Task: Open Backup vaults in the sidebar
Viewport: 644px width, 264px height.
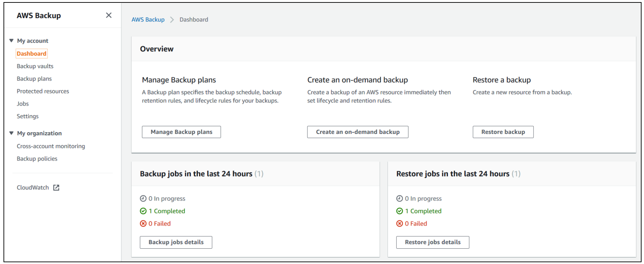Action: pos(35,66)
